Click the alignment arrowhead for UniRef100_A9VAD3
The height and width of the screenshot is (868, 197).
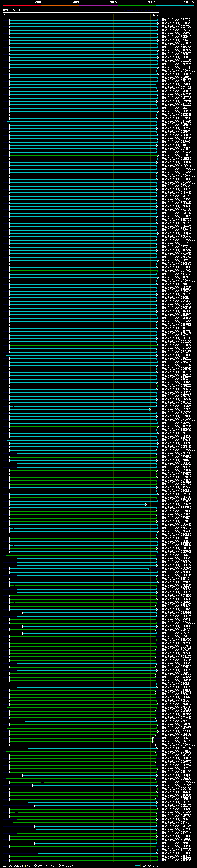(155, 84)
